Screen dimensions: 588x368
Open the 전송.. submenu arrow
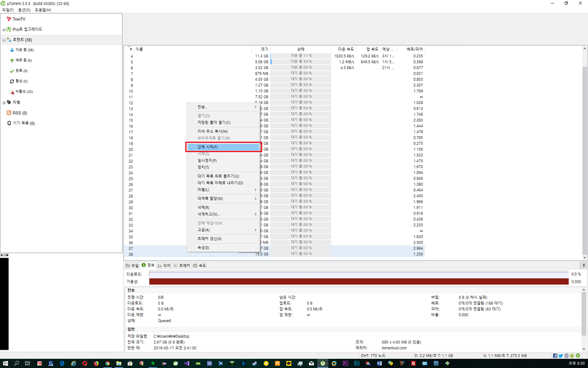click(x=256, y=107)
